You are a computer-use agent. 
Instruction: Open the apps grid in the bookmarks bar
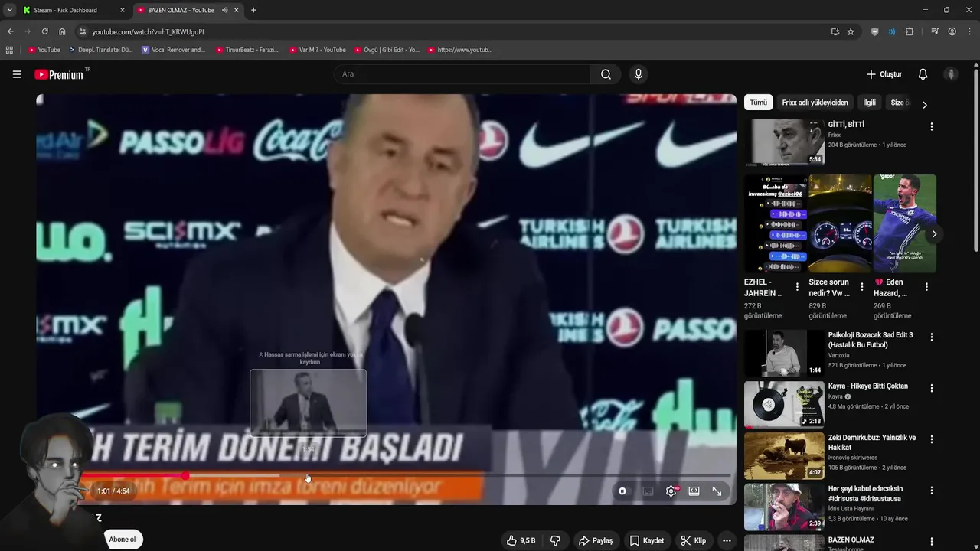[x=9, y=50]
